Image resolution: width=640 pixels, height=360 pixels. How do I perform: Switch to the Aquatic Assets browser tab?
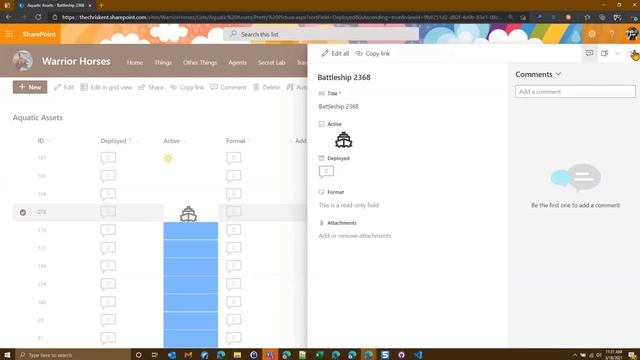pyautogui.click(x=55, y=5)
